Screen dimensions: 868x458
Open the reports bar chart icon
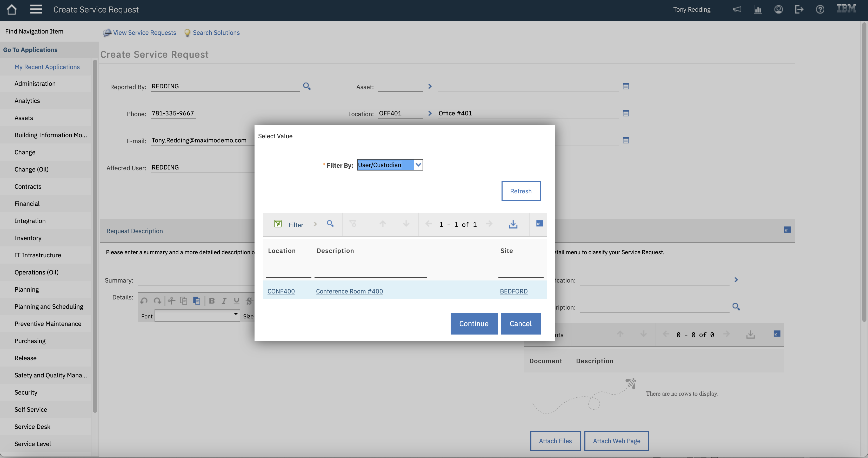click(x=757, y=9)
